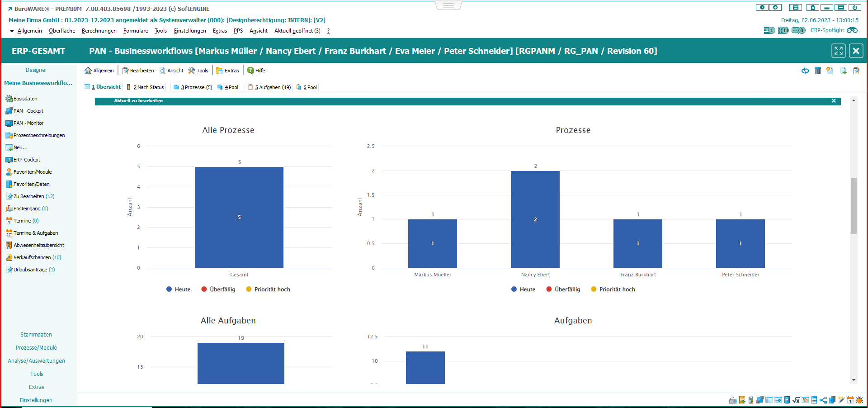Click the blue refresh arrows icon

tap(805, 71)
